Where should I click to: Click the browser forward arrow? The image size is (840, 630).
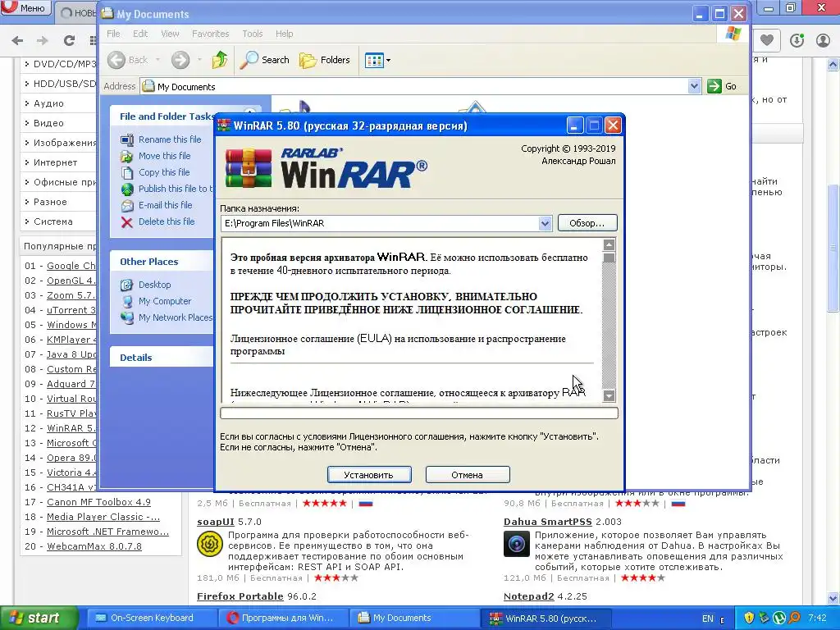click(x=43, y=40)
